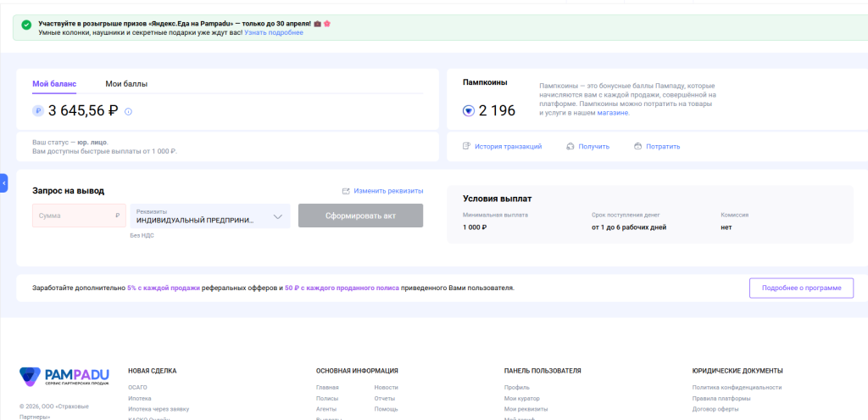Click the Запрос на вывод heading
Screen dimensions: 868x420
[68, 191]
